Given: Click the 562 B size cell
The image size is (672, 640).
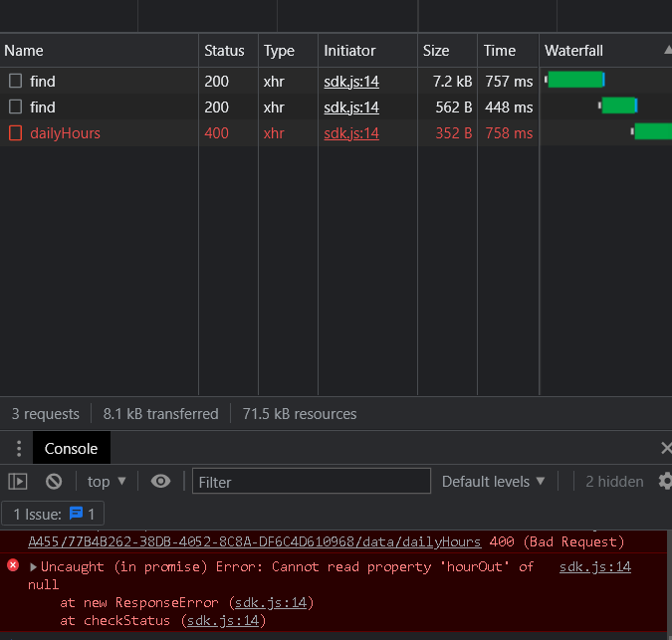Looking at the screenshot, I should pos(453,107).
